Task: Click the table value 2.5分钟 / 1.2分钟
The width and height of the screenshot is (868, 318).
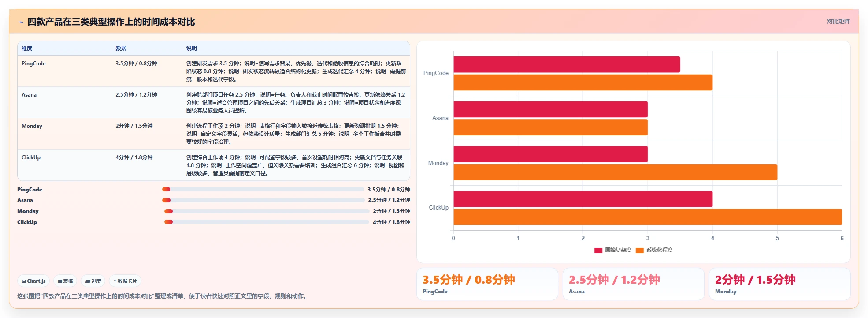Action: (137, 95)
